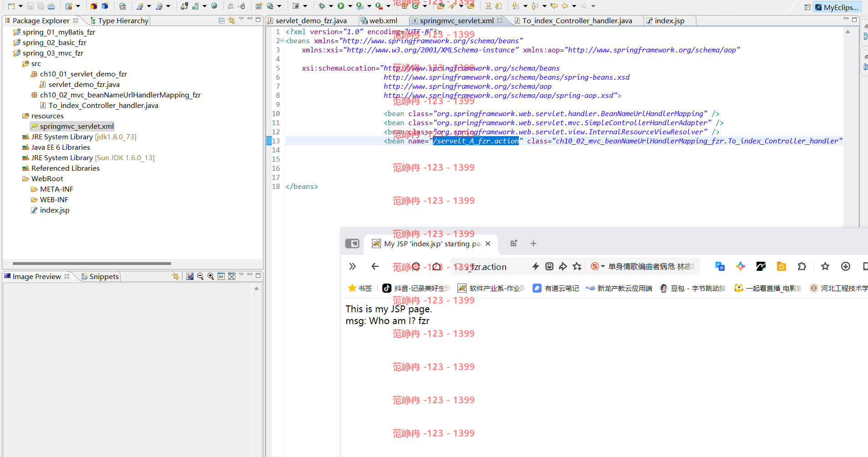Image resolution: width=868 pixels, height=457 pixels.
Task: Click the lightning speed-mode icon in address bar
Action: (x=536, y=267)
